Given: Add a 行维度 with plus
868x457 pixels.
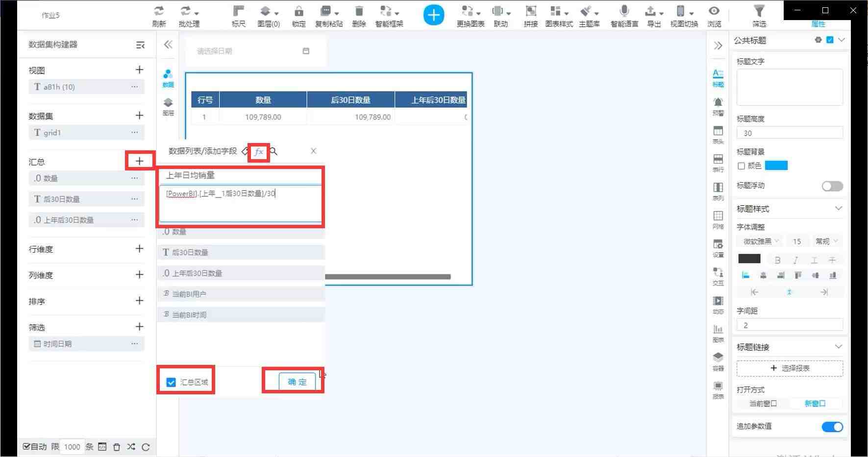Looking at the screenshot, I should point(139,248).
